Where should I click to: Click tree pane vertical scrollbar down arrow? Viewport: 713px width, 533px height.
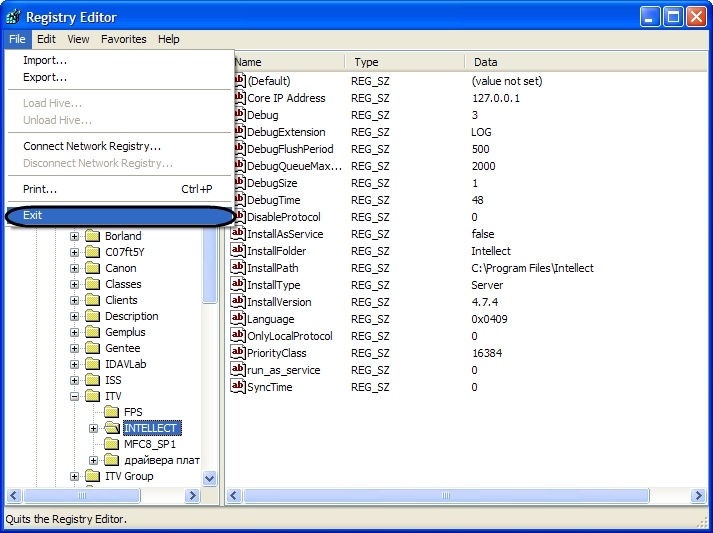209,479
